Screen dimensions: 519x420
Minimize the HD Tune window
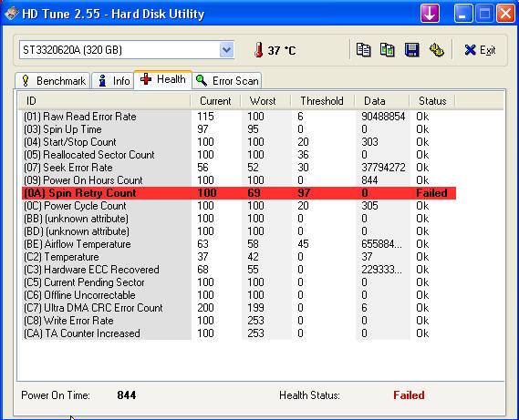tap(463, 14)
